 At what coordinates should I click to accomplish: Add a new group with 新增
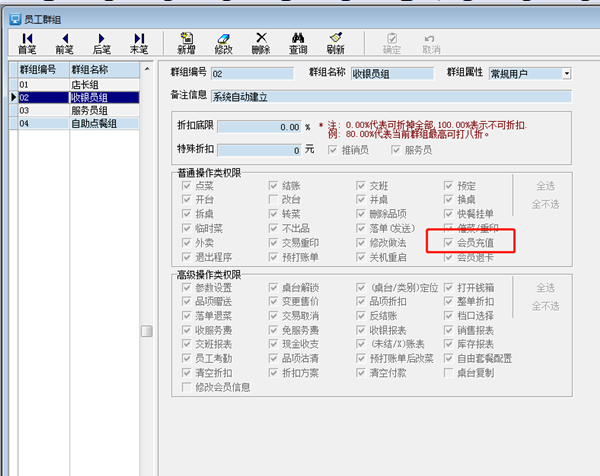point(187,42)
